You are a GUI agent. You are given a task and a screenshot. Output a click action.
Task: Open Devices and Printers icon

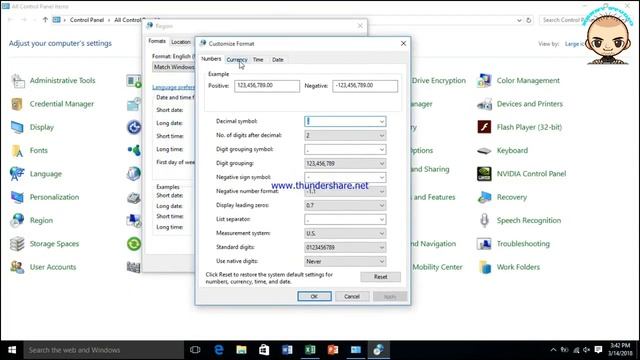pyautogui.click(x=484, y=104)
